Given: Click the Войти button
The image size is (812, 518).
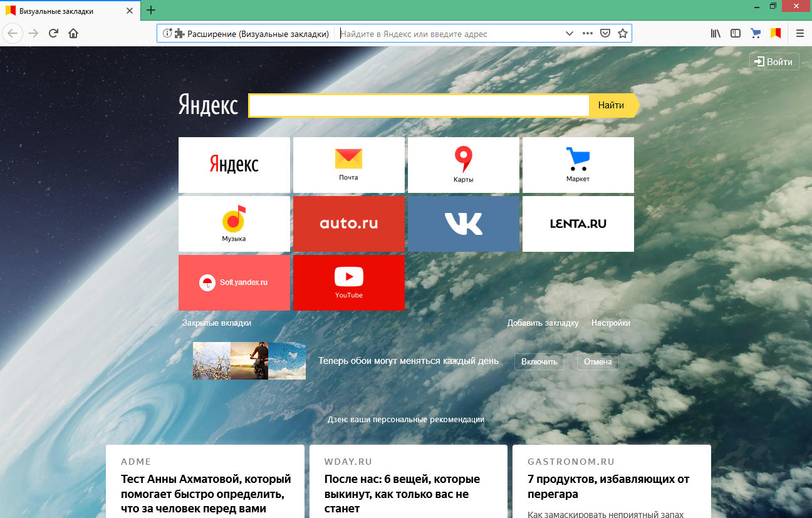Looking at the screenshot, I should (x=774, y=61).
